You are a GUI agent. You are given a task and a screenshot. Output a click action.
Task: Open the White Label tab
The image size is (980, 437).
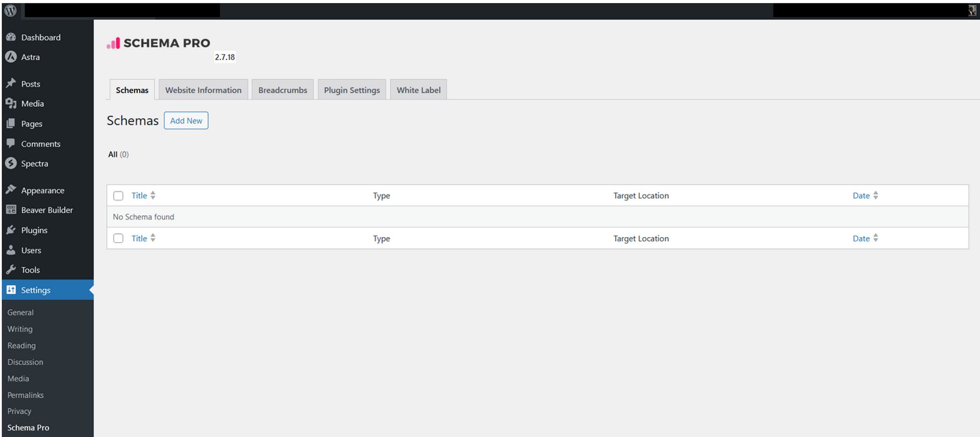[x=419, y=90]
